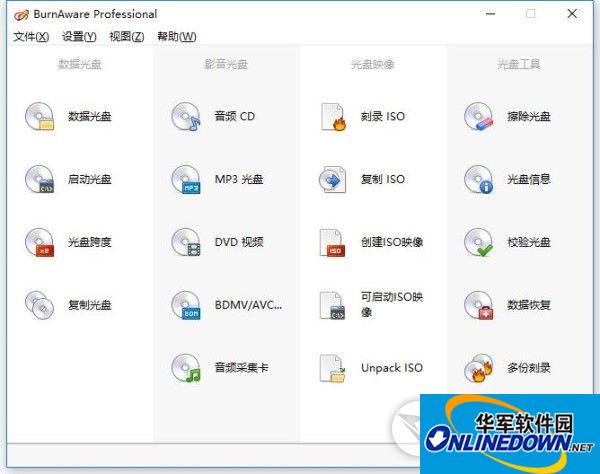Click the 创建ISO映像 icon
The image size is (600, 474).
point(332,242)
